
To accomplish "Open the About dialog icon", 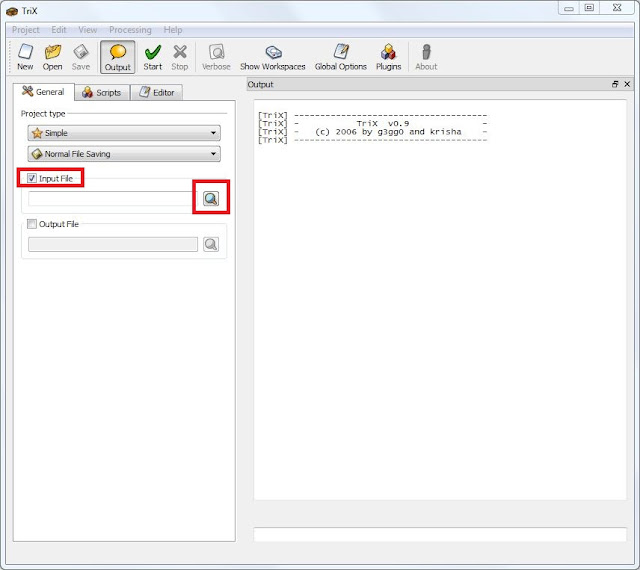I will pos(426,57).
